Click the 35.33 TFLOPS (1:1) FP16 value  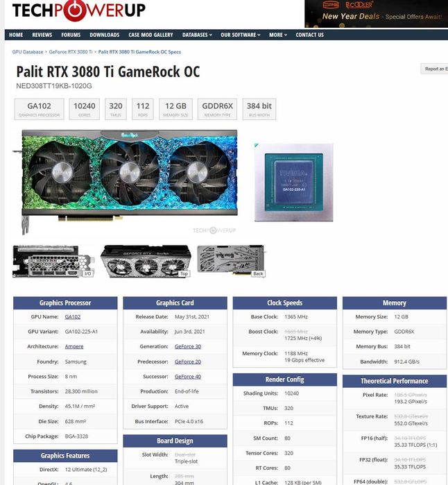[415, 445]
